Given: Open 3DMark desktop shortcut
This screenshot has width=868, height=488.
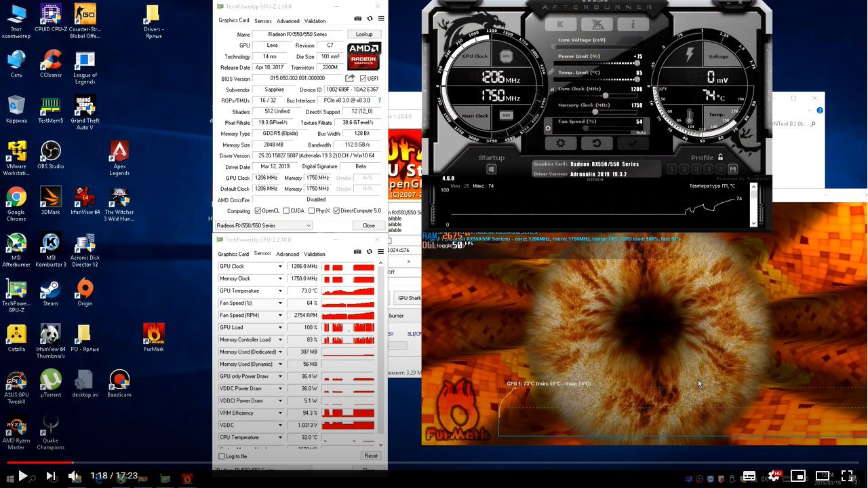Looking at the screenshot, I should pos(50,201).
